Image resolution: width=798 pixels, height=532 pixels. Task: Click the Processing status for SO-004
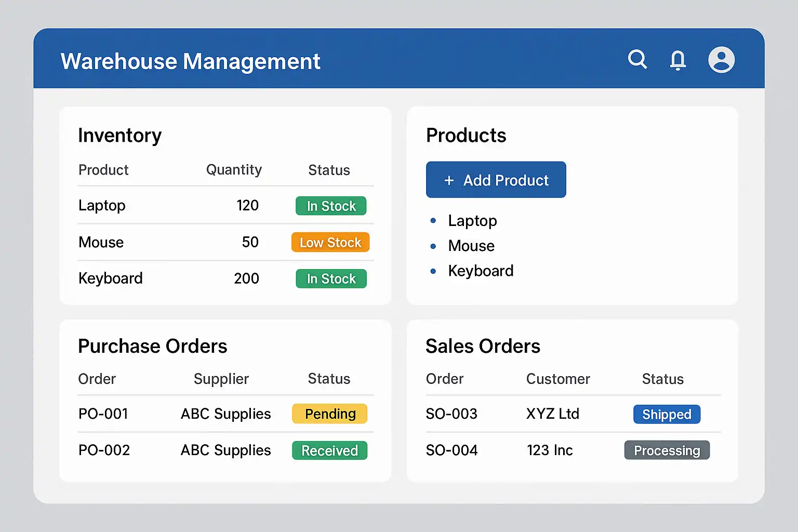(667, 450)
